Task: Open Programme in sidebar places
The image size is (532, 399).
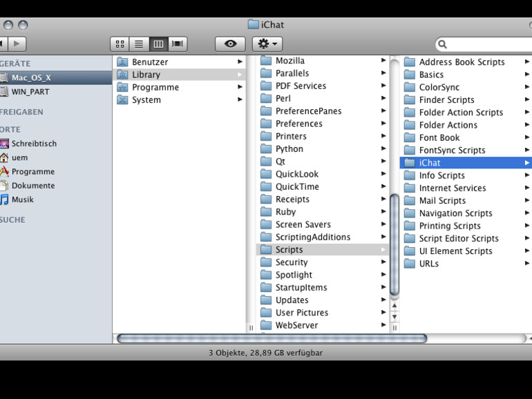Action: (x=56, y=171)
